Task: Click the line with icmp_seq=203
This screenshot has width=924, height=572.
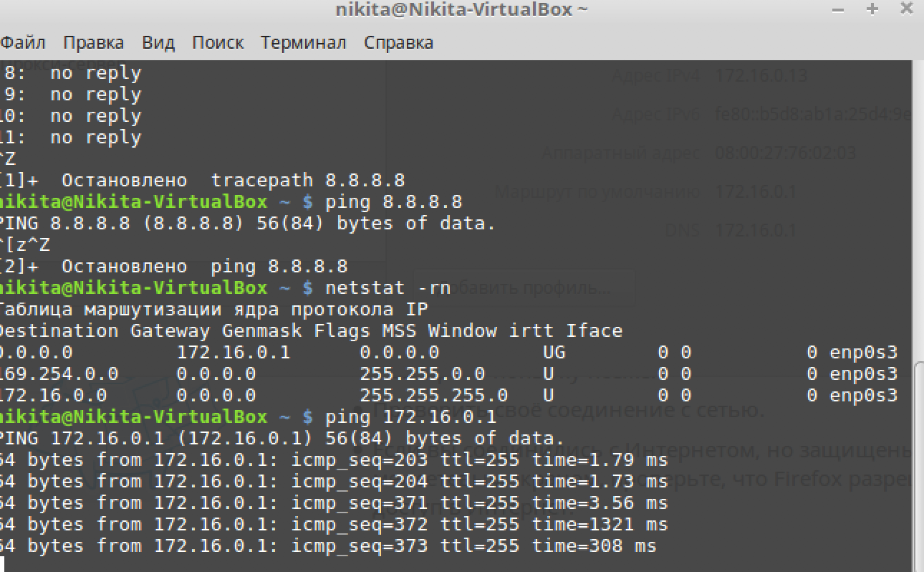Action: pos(334,459)
